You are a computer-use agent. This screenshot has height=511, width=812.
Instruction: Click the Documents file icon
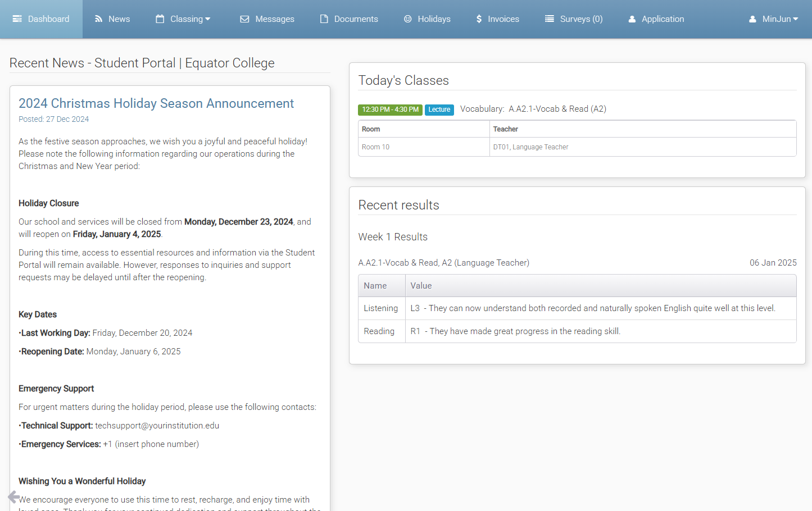(x=324, y=19)
